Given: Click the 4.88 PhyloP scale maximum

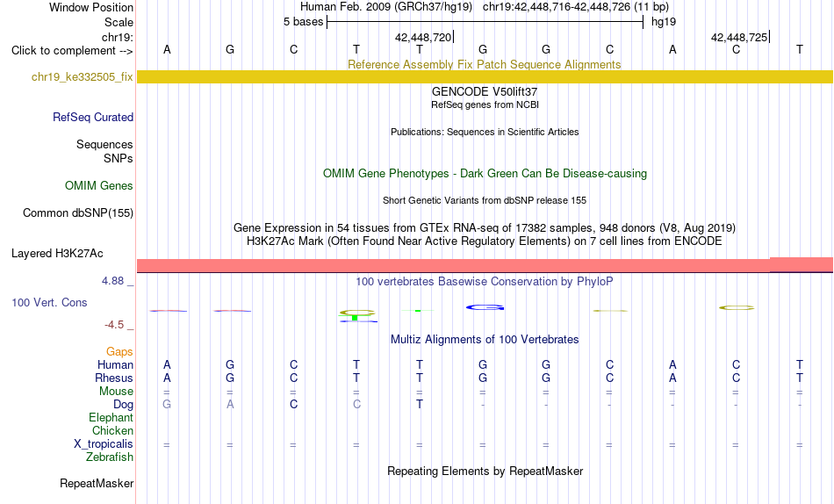Looking at the screenshot, I should pyautogui.click(x=112, y=281).
